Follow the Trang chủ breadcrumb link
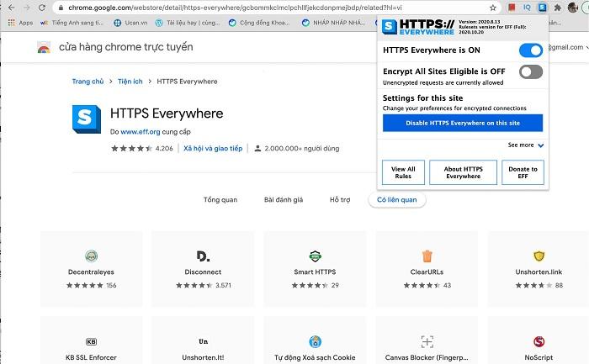The image size is (589, 364). click(88, 82)
